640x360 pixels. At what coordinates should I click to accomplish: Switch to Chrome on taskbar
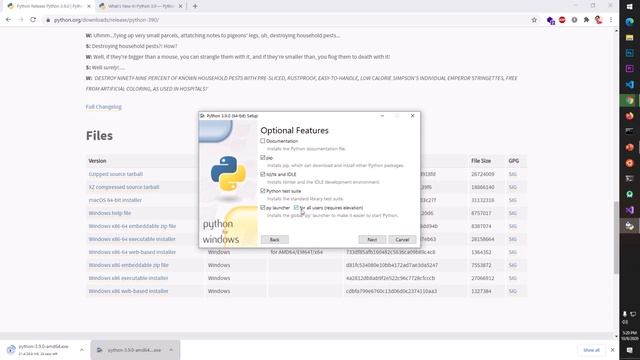pos(629,100)
